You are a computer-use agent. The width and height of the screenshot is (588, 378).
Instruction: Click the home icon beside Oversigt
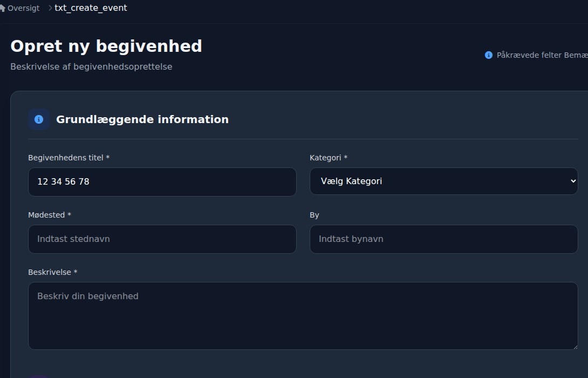[2, 8]
